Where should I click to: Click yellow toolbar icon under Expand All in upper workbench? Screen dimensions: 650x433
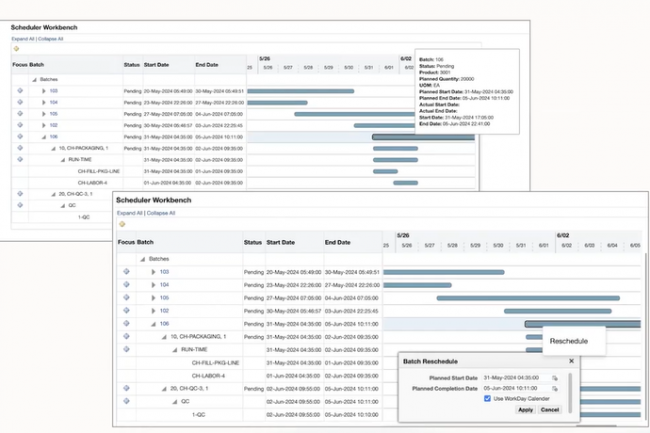click(16, 47)
